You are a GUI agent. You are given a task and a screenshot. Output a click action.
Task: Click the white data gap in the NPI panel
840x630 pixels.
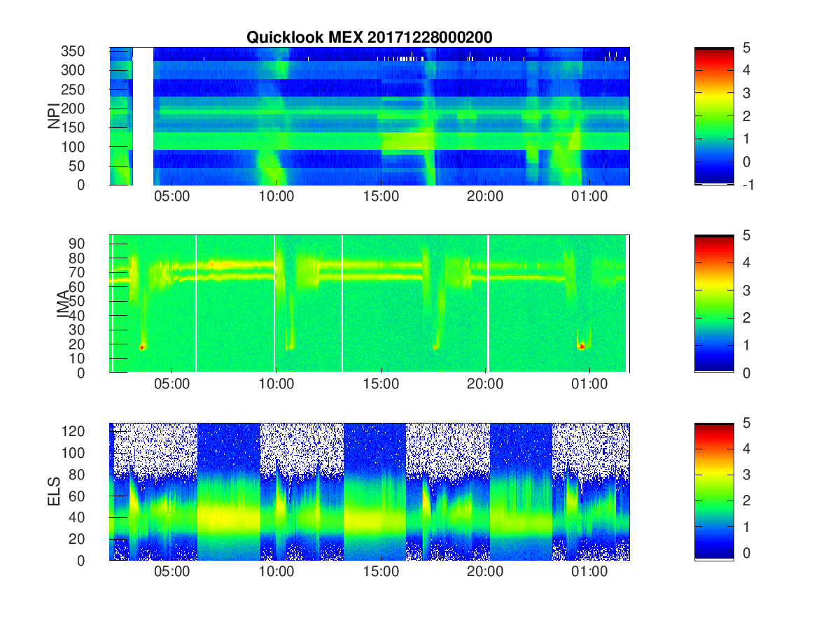(143, 116)
